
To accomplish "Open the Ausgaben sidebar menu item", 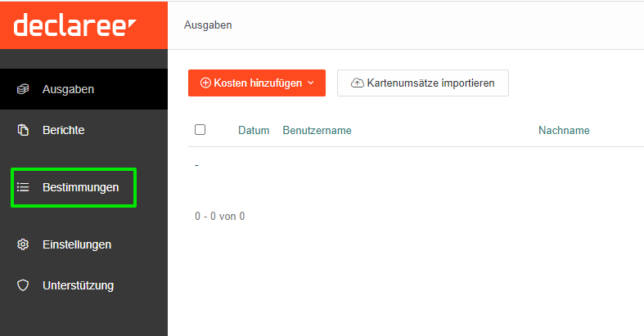I will click(x=68, y=89).
